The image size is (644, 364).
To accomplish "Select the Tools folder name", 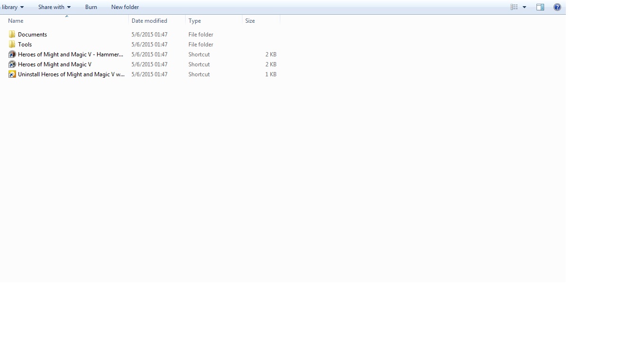I will [25, 45].
